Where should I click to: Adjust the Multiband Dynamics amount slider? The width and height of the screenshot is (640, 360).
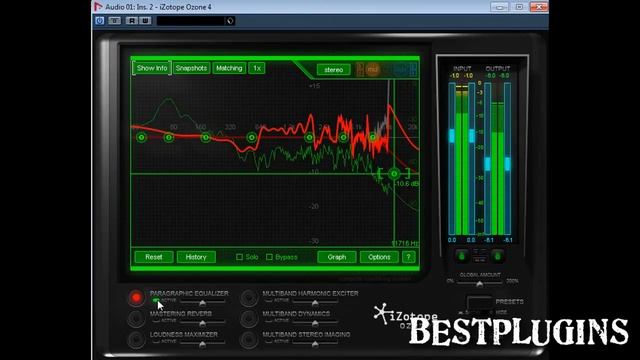(x=315, y=323)
